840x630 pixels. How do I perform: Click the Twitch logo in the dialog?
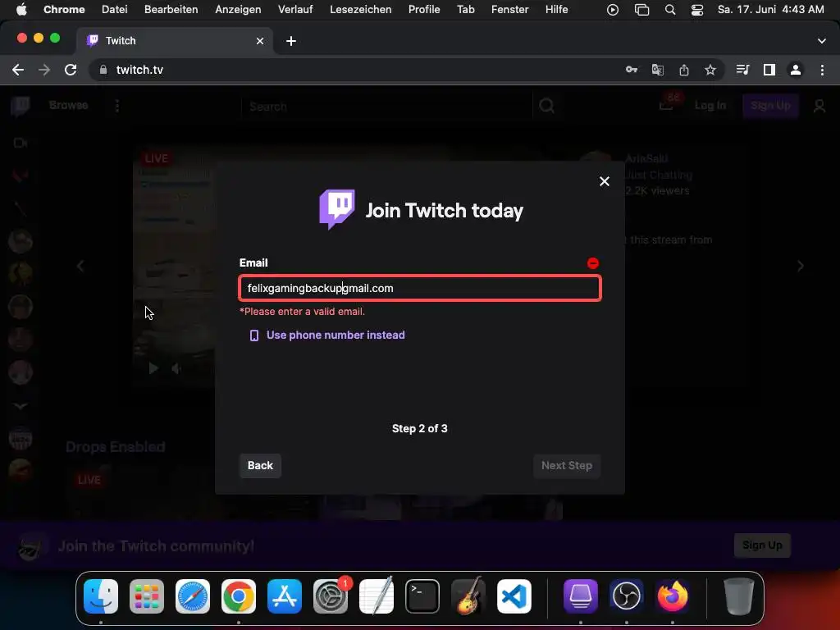point(337,209)
